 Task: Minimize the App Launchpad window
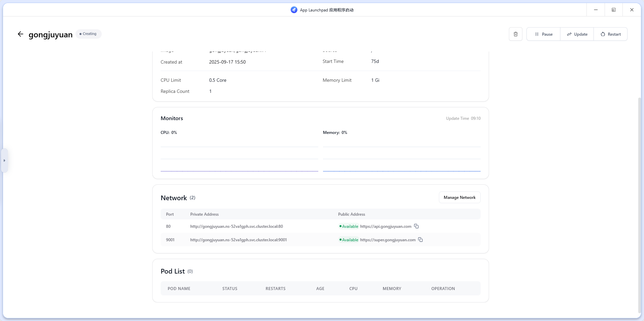point(595,10)
